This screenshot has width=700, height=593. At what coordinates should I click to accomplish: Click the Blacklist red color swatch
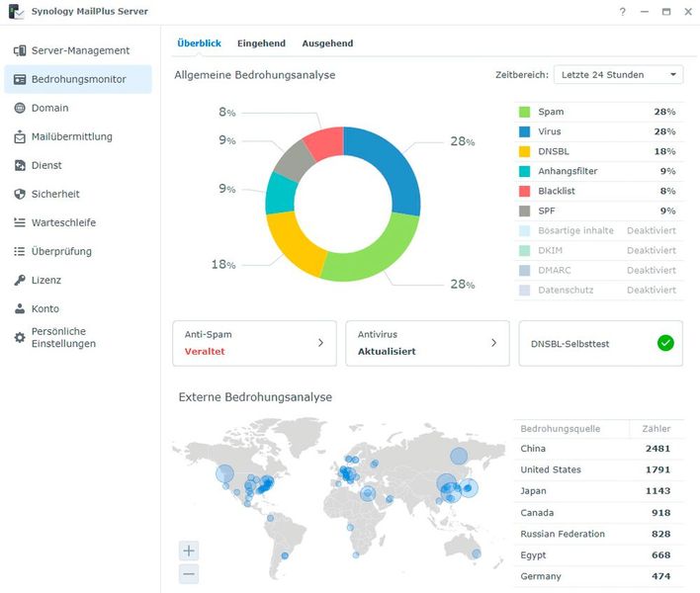pos(525,191)
